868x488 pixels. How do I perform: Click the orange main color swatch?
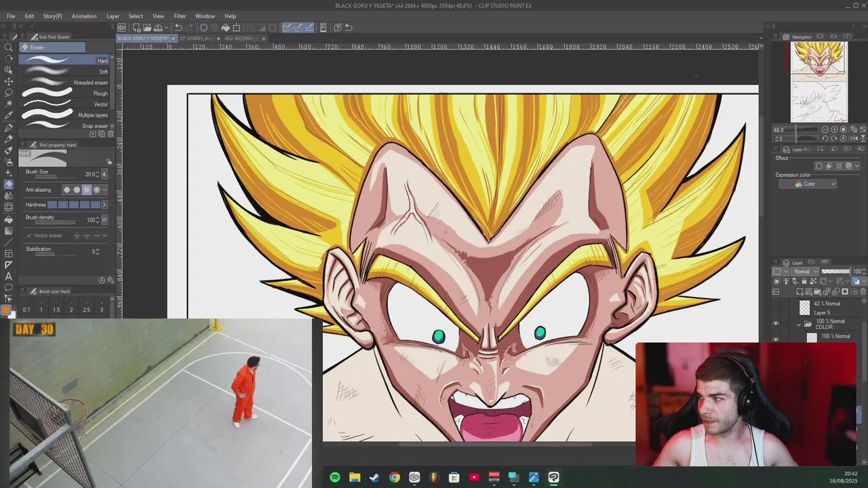click(6, 310)
